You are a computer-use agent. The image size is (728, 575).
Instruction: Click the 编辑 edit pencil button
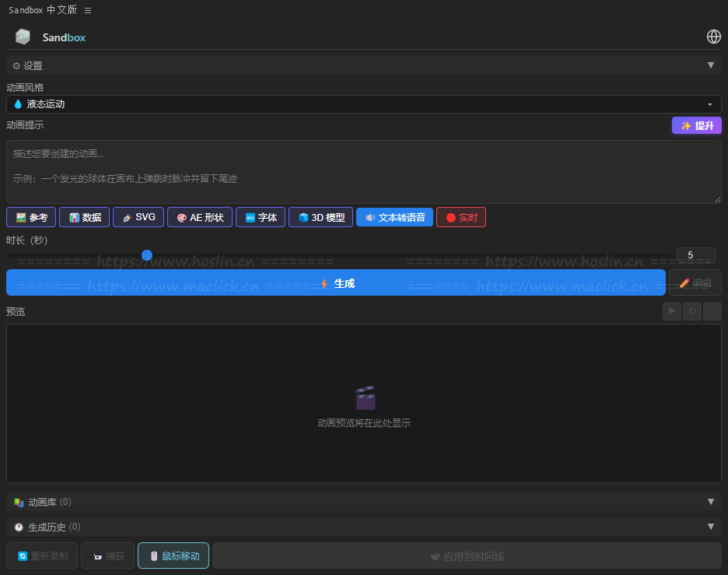pyautogui.click(x=695, y=283)
